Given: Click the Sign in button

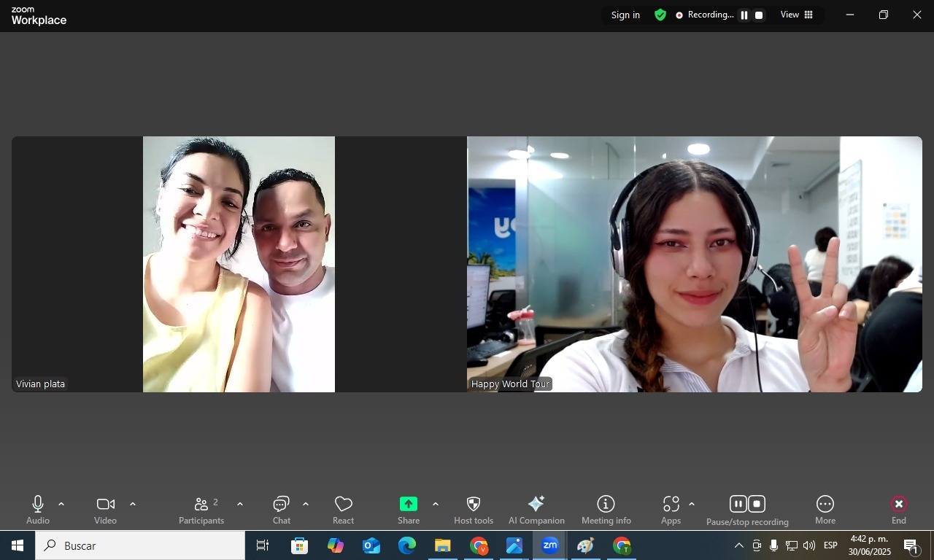Looking at the screenshot, I should pyautogui.click(x=625, y=15).
